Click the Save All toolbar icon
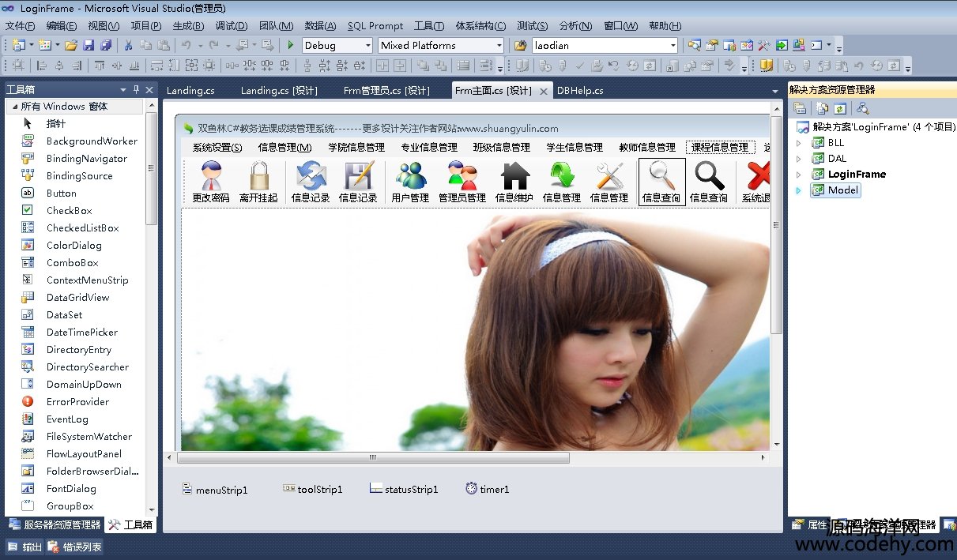The height and width of the screenshot is (560, 957). coord(106,45)
